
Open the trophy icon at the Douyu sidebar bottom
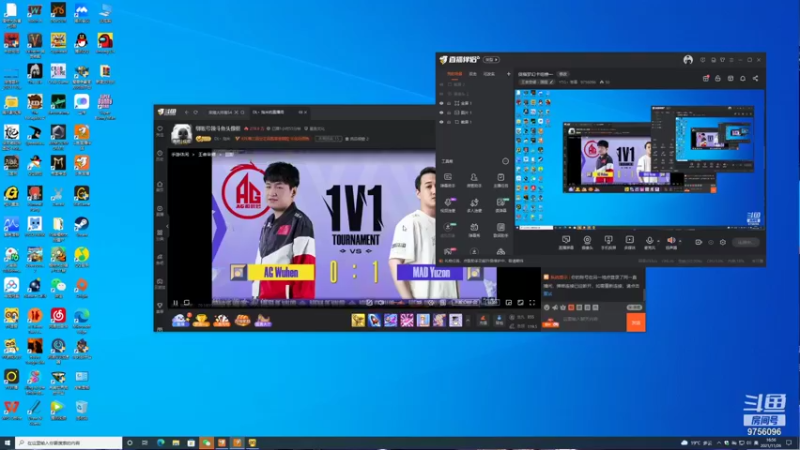point(160,306)
